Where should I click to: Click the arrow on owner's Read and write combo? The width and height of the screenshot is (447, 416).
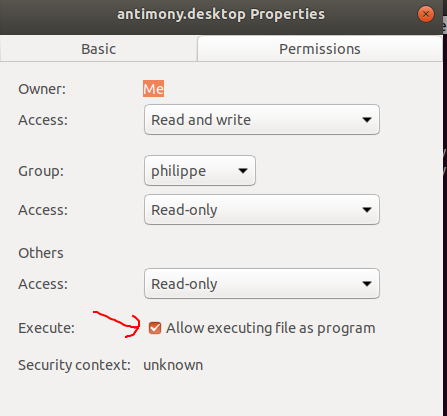(367, 120)
